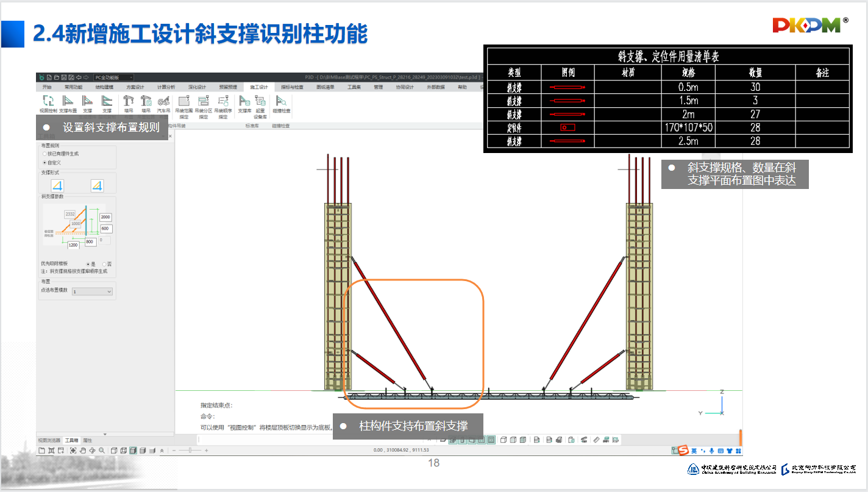Screen dimensions: 868x492
Task: Open the PC全功能版 workspace dropdown
Action: point(113,77)
